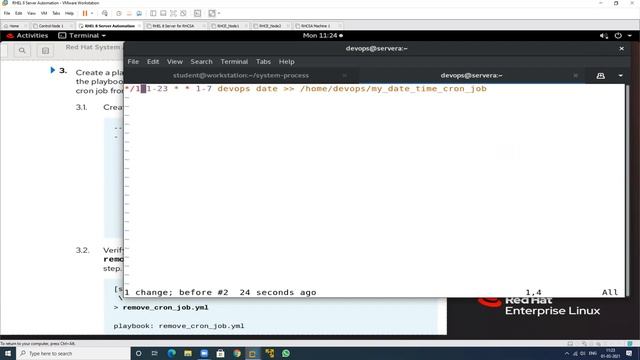Open the terminal tab list dropdown arrow

point(620,76)
